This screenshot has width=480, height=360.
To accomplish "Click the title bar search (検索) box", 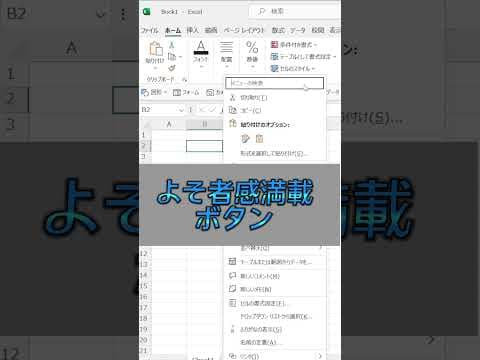I will pyautogui.click(x=295, y=12).
